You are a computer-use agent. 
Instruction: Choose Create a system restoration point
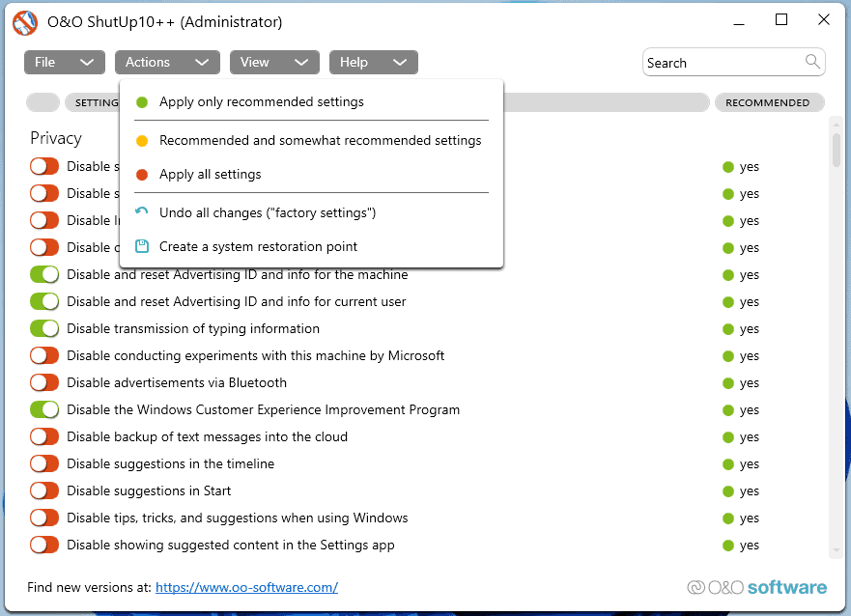tap(258, 246)
